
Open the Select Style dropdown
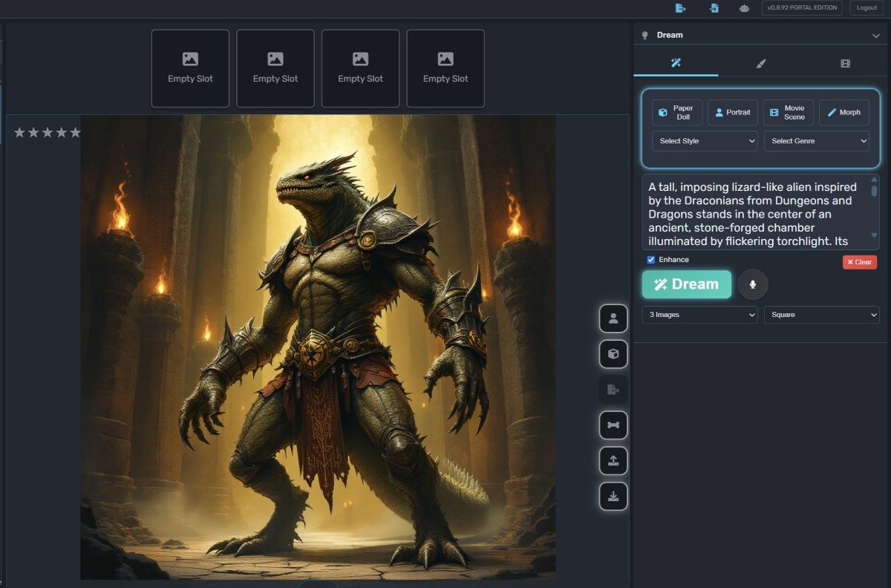(704, 141)
